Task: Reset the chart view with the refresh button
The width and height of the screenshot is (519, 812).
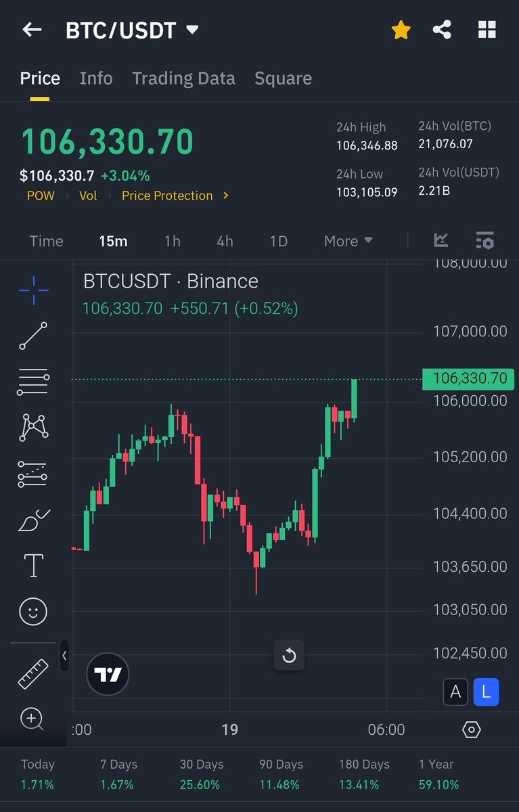Action: 289,656
